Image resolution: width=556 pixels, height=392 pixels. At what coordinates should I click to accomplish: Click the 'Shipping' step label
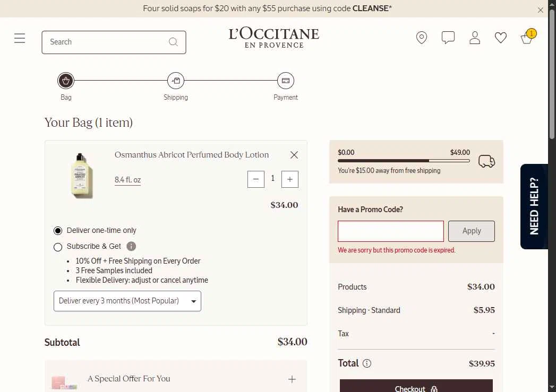[176, 98]
